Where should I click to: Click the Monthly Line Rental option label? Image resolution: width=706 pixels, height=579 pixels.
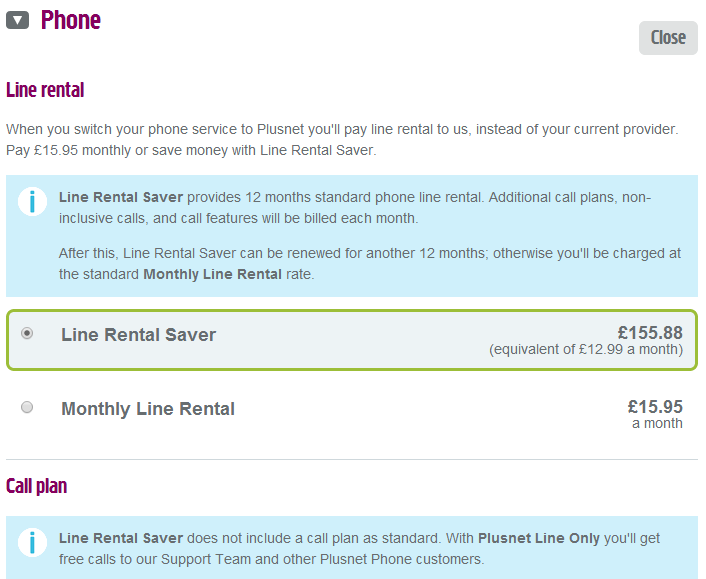pyautogui.click(x=148, y=408)
